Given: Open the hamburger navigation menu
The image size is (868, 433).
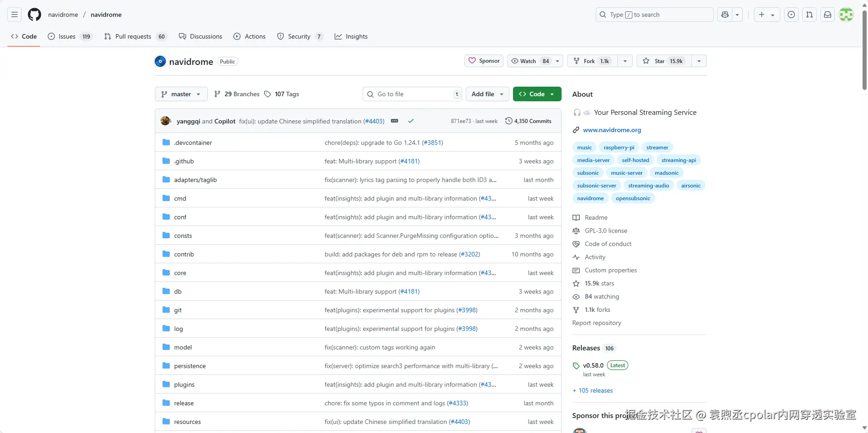Looking at the screenshot, I should point(15,15).
